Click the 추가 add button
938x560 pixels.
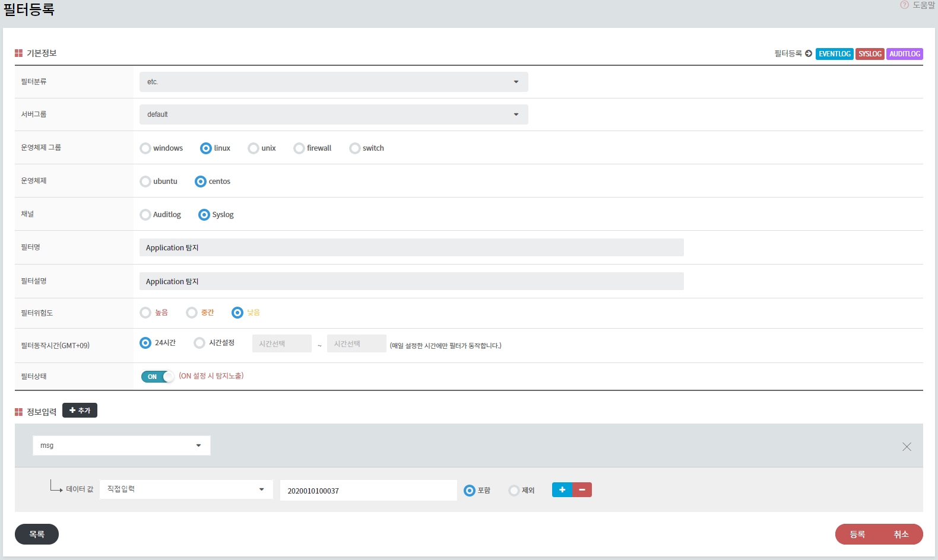coord(80,411)
